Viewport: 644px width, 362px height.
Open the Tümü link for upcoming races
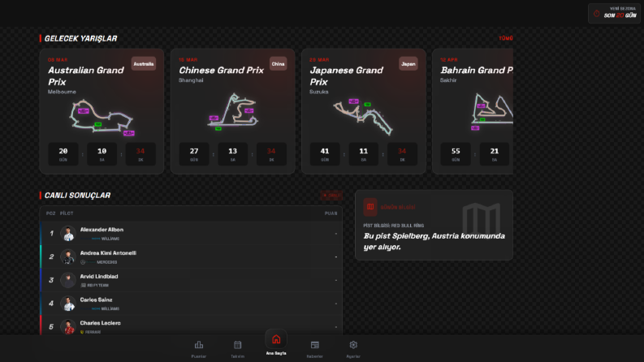click(506, 38)
